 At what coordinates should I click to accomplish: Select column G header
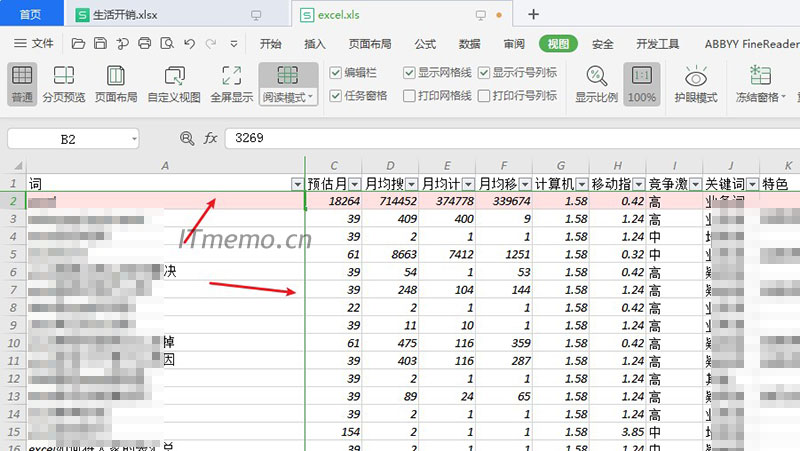[561, 166]
